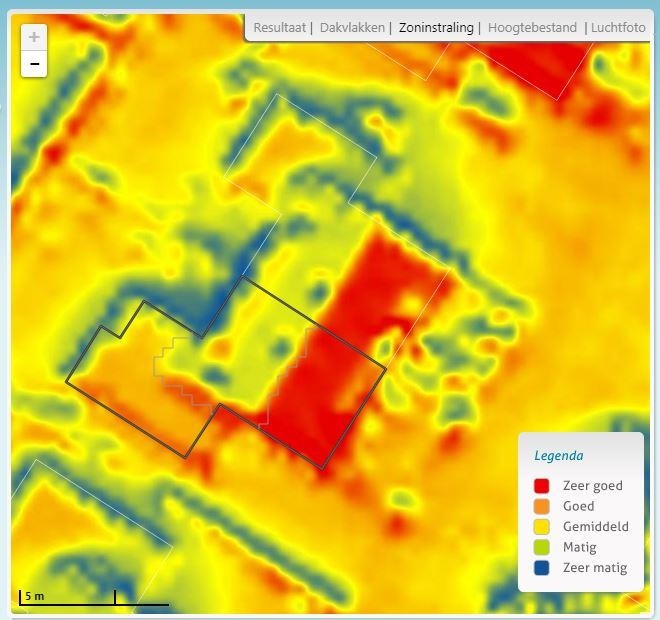Screen dimensions: 660x620
Task: Switch to the Resultaat tab
Action: 279,28
